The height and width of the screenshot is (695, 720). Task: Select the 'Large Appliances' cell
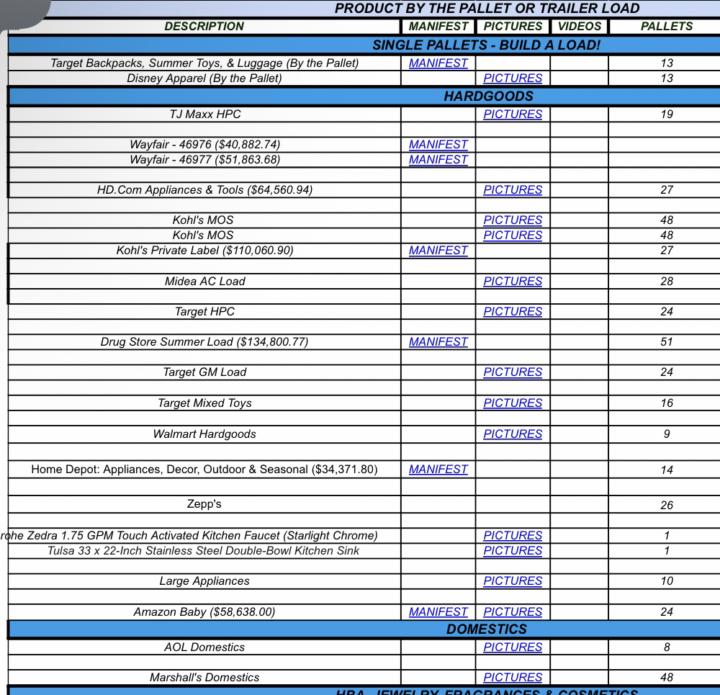click(x=204, y=581)
